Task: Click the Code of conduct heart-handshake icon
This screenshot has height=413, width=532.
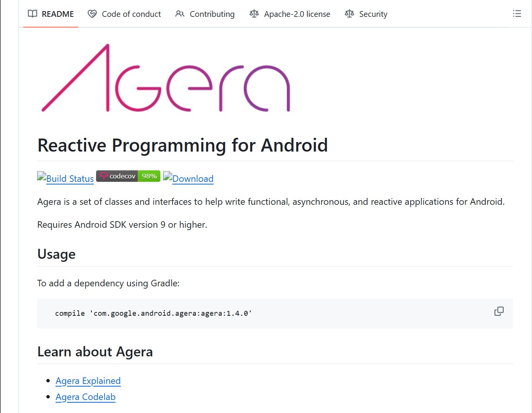Action: [91, 13]
